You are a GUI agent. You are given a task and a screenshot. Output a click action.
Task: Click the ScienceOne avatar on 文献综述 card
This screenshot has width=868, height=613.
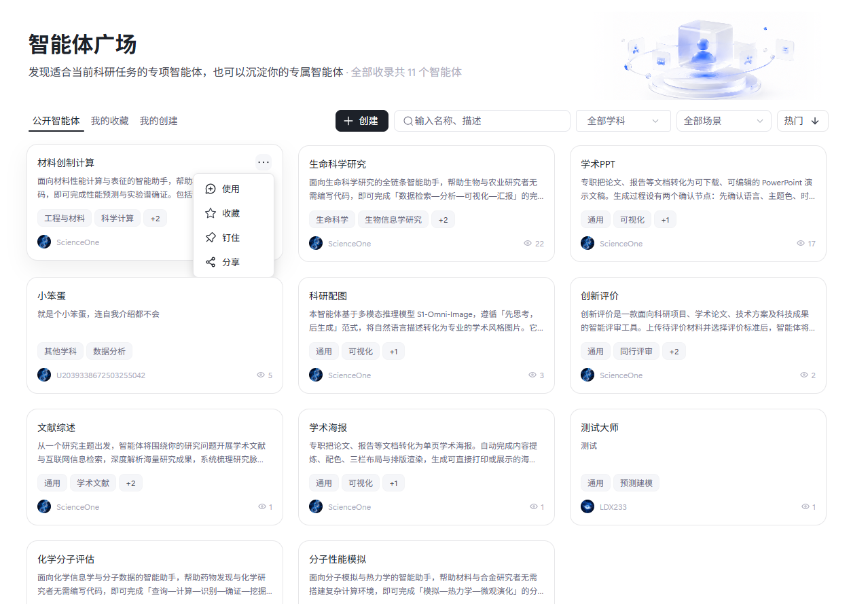[x=44, y=506]
